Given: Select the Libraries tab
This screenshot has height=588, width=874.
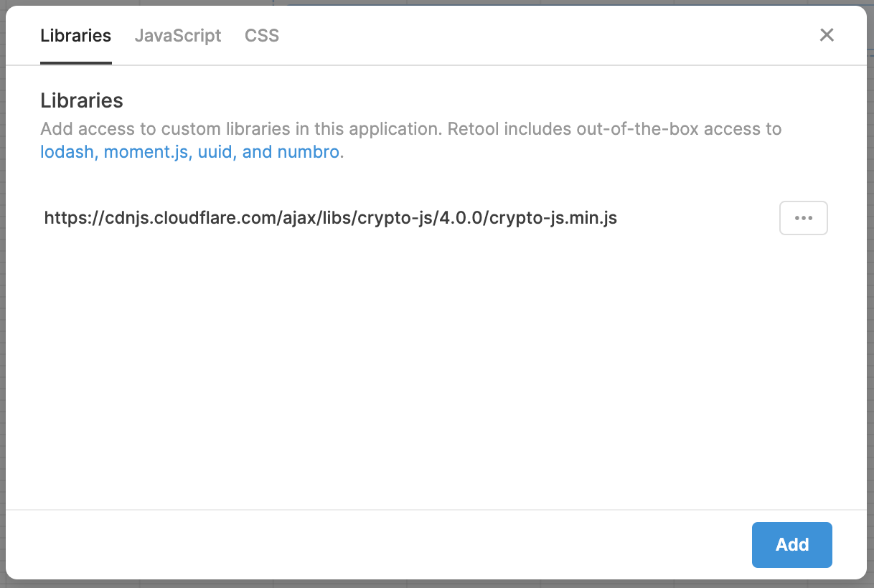Looking at the screenshot, I should (x=75, y=35).
